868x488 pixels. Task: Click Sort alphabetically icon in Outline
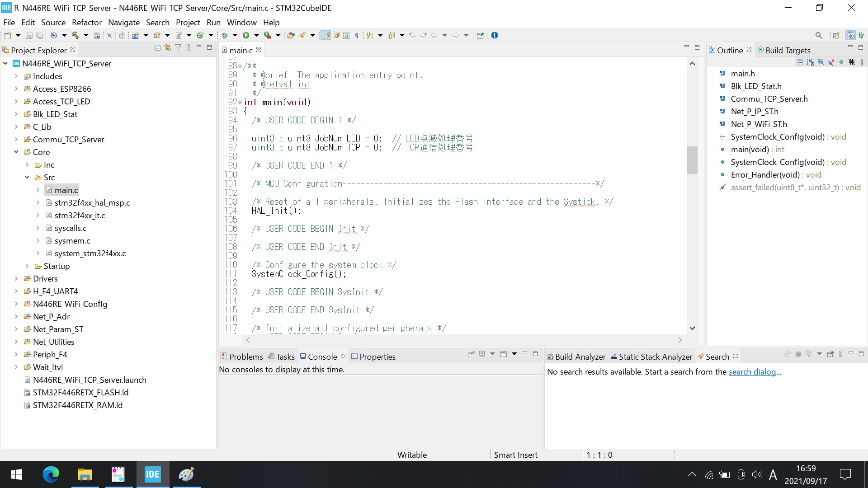point(810,62)
